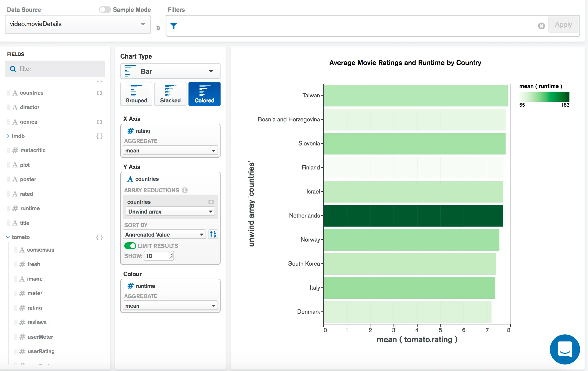588x371 pixels.
Task: Select the video.movieDetails data source
Action: pyautogui.click(x=77, y=24)
